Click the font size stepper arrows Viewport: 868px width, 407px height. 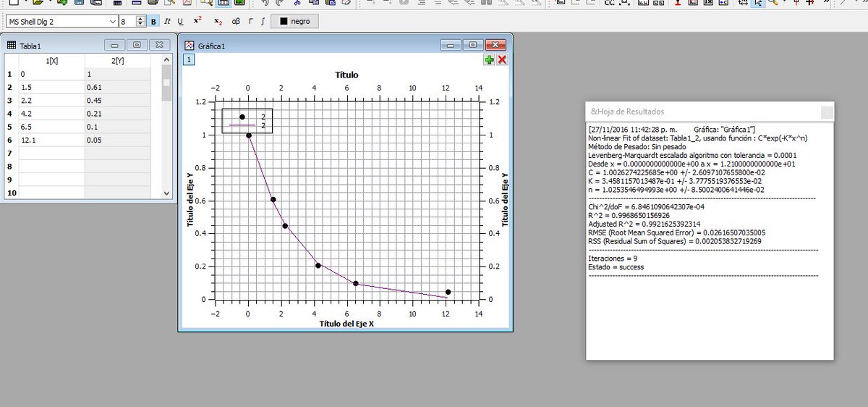point(142,22)
